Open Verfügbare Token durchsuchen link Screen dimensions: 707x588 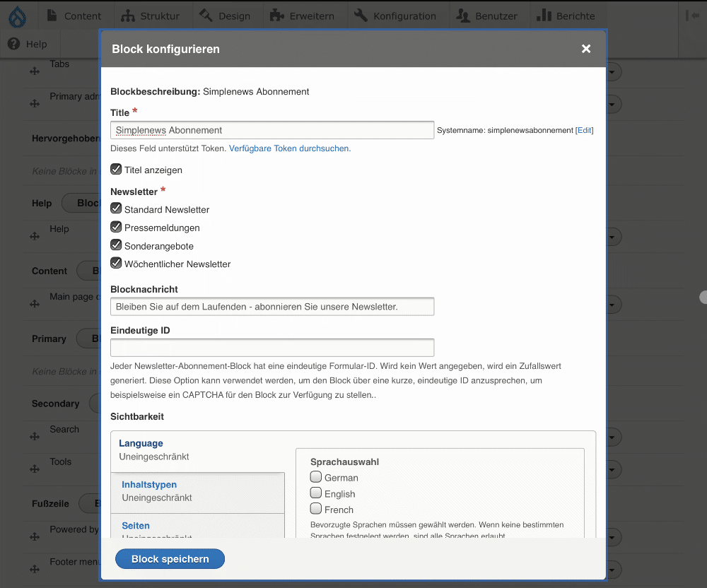click(289, 148)
